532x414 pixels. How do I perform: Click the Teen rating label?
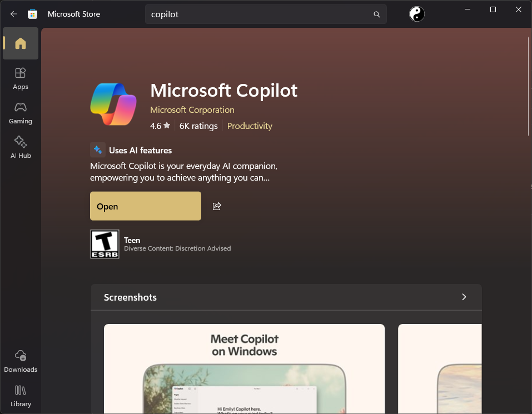(132, 240)
